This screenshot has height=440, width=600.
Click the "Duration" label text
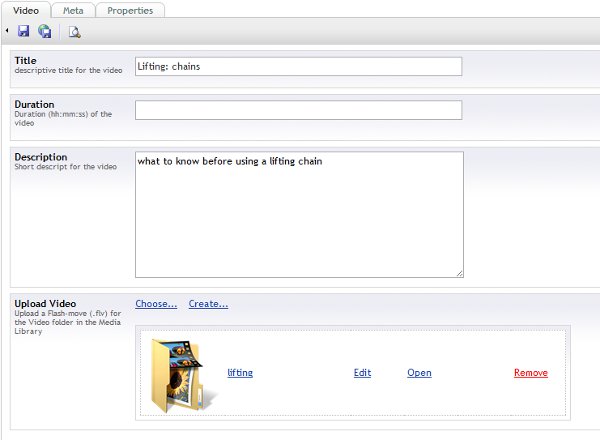34,104
